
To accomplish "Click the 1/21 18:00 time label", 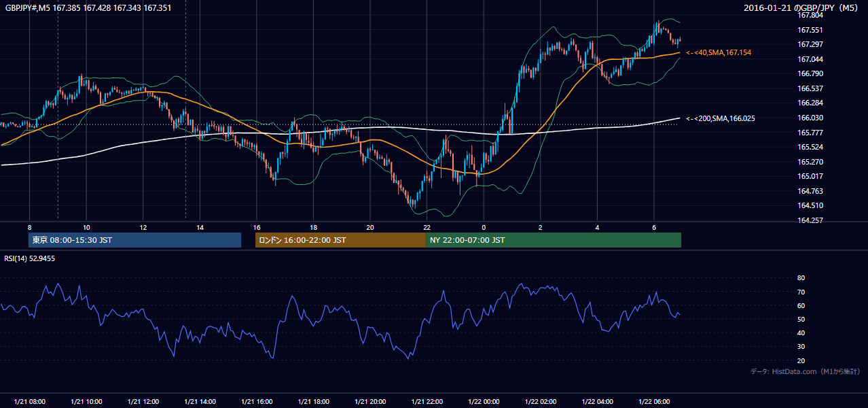I will tap(314, 402).
